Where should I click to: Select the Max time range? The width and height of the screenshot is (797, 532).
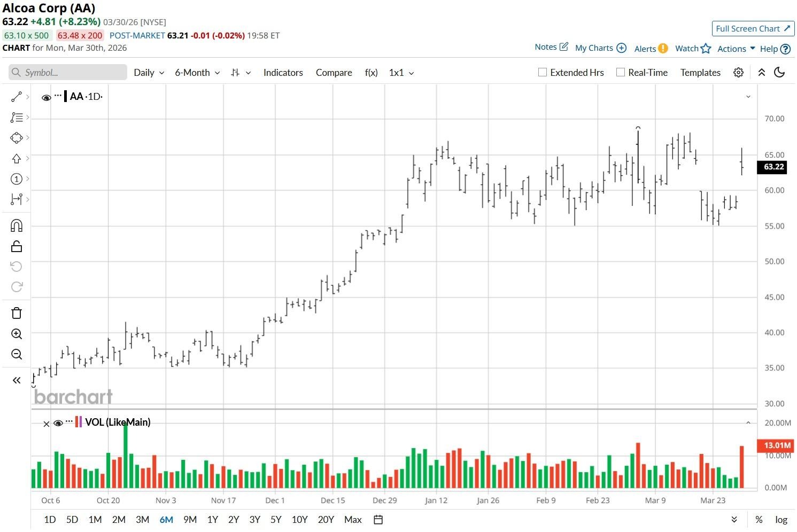(353, 520)
